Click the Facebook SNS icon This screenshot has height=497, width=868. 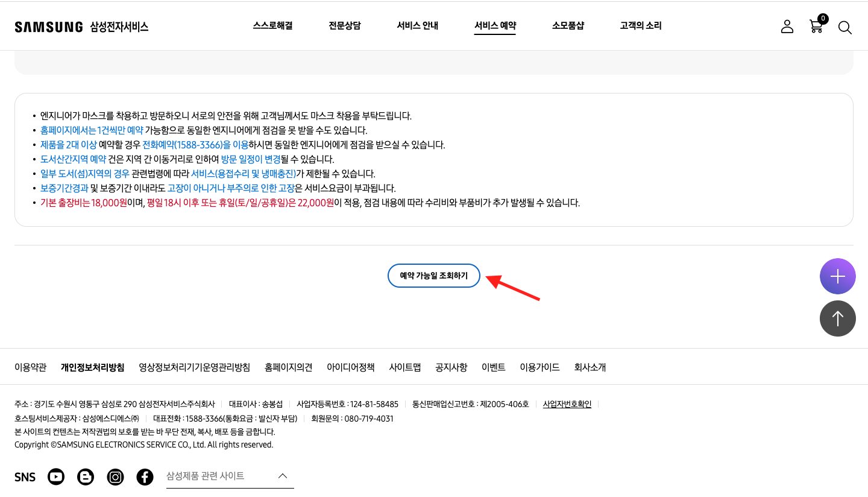[145, 476]
